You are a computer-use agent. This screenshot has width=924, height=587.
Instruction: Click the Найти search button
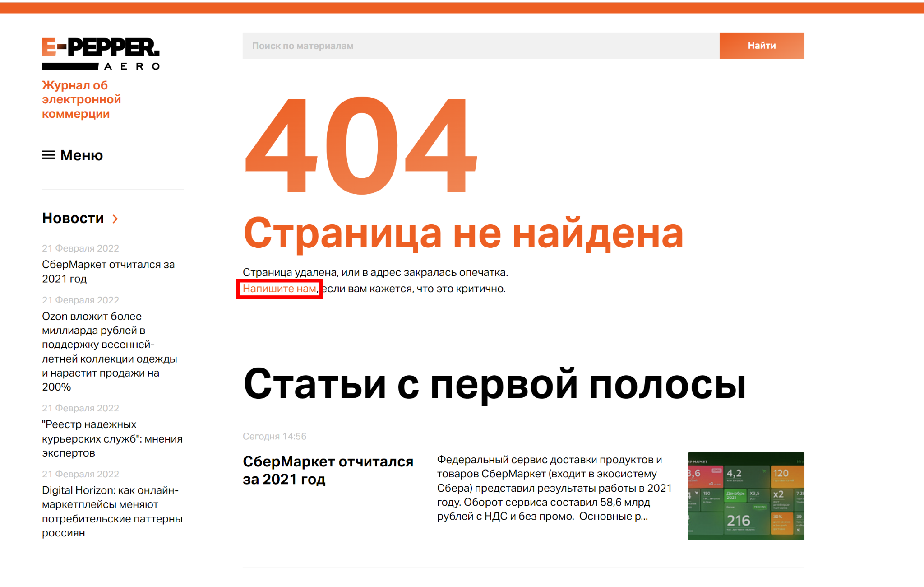761,46
